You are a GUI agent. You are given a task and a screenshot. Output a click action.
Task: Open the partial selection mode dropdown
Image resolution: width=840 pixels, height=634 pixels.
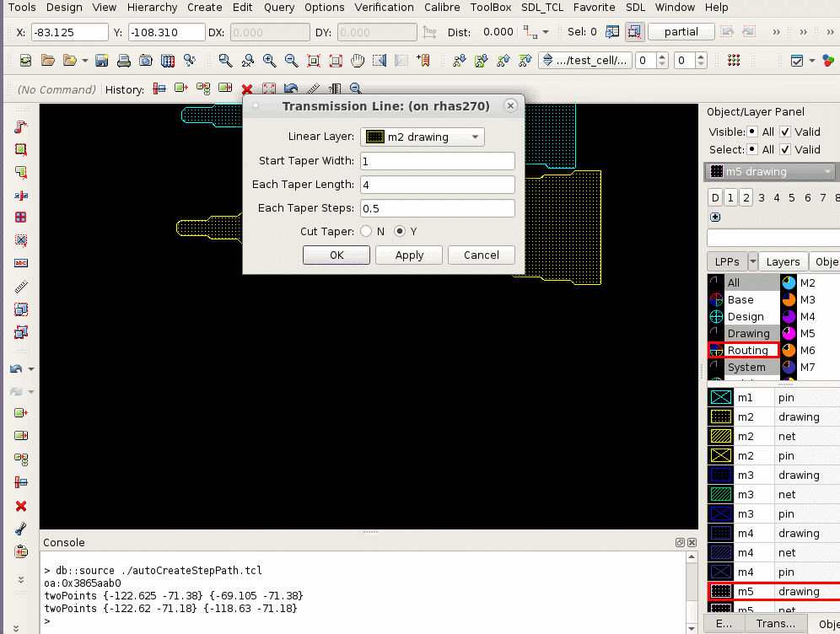(x=681, y=32)
